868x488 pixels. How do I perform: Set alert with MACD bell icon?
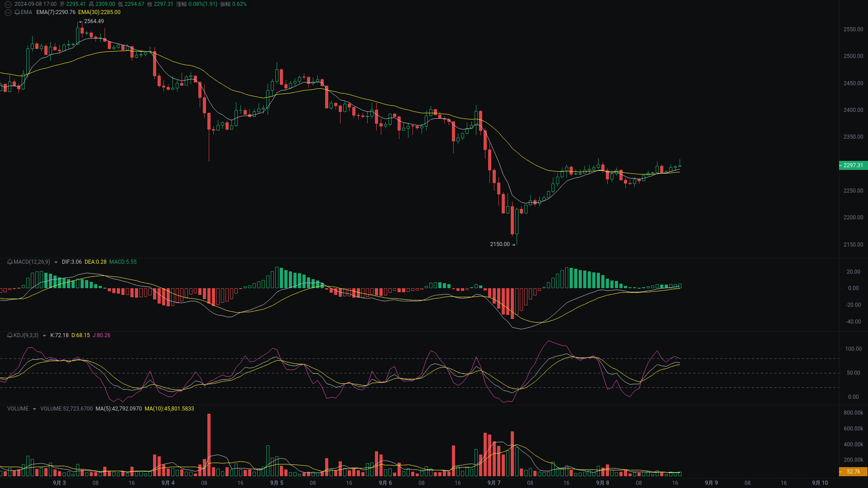(x=10, y=262)
